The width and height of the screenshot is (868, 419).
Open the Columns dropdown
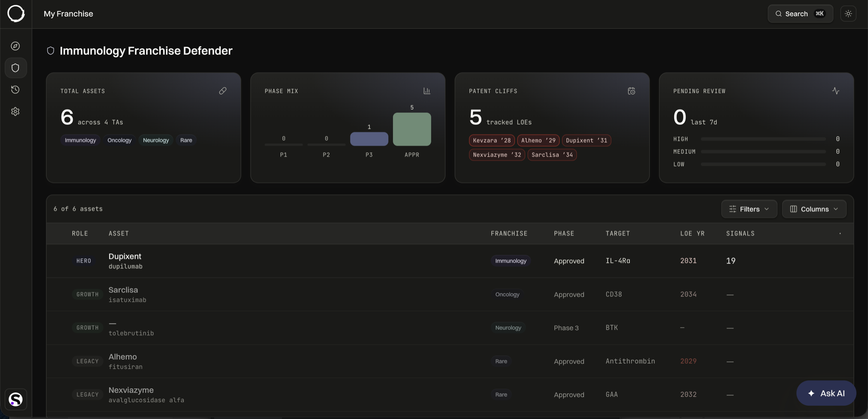(x=814, y=209)
